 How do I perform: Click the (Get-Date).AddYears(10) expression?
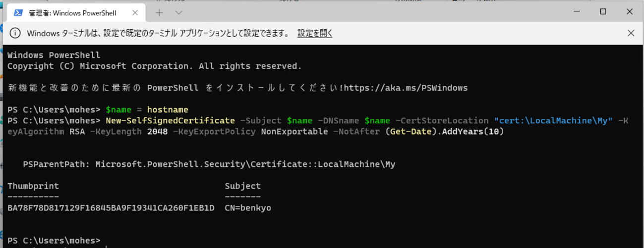pyautogui.click(x=444, y=131)
